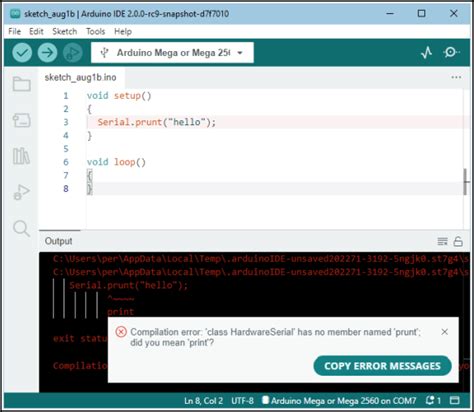The height and width of the screenshot is (412, 474).
Task: Click the void loop() line
Action: (x=116, y=162)
